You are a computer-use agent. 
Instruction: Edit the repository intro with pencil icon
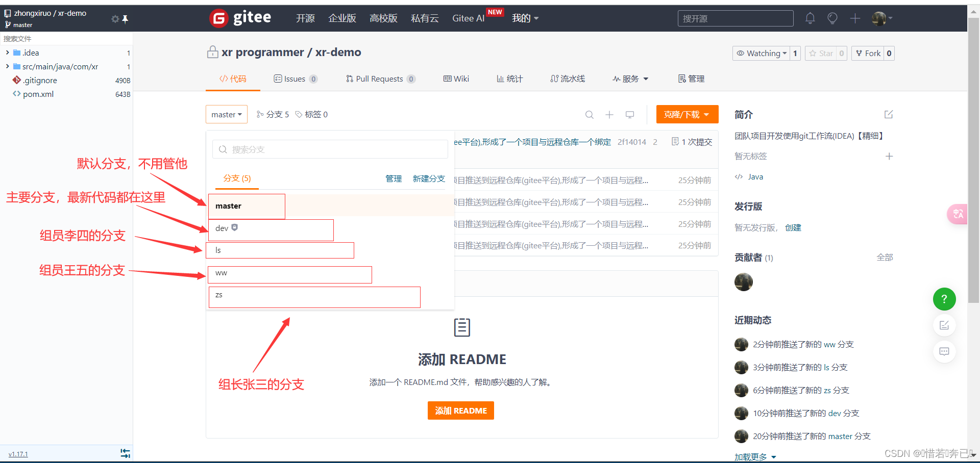889,114
